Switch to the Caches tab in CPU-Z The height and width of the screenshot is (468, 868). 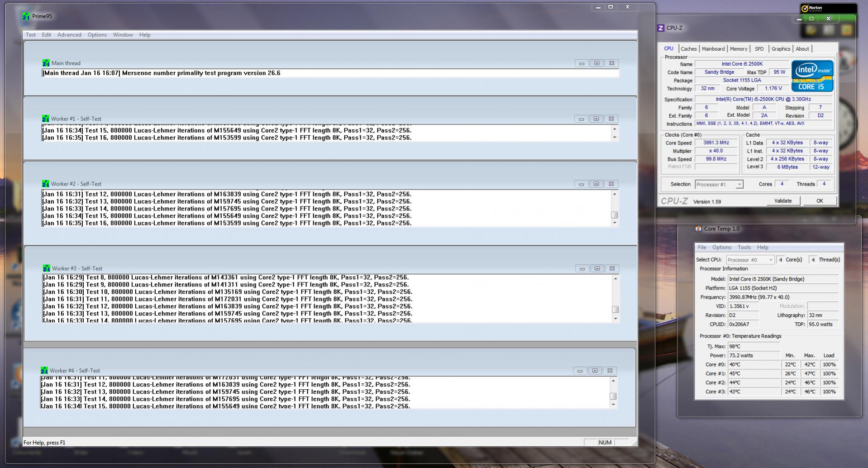click(689, 49)
